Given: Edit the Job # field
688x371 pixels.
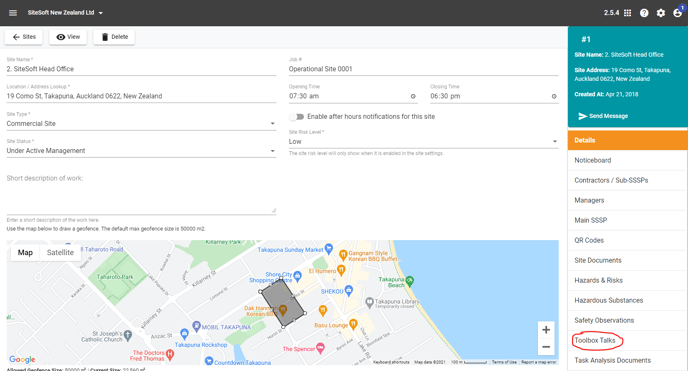Looking at the screenshot, I should pos(423,69).
